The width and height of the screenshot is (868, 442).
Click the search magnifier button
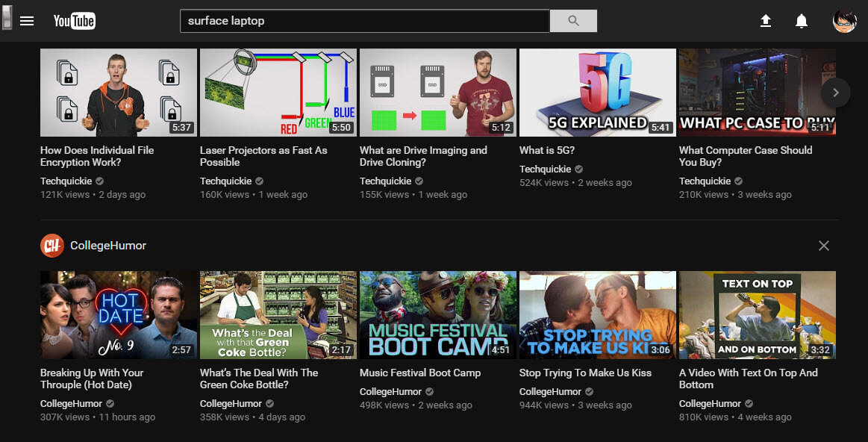point(573,21)
